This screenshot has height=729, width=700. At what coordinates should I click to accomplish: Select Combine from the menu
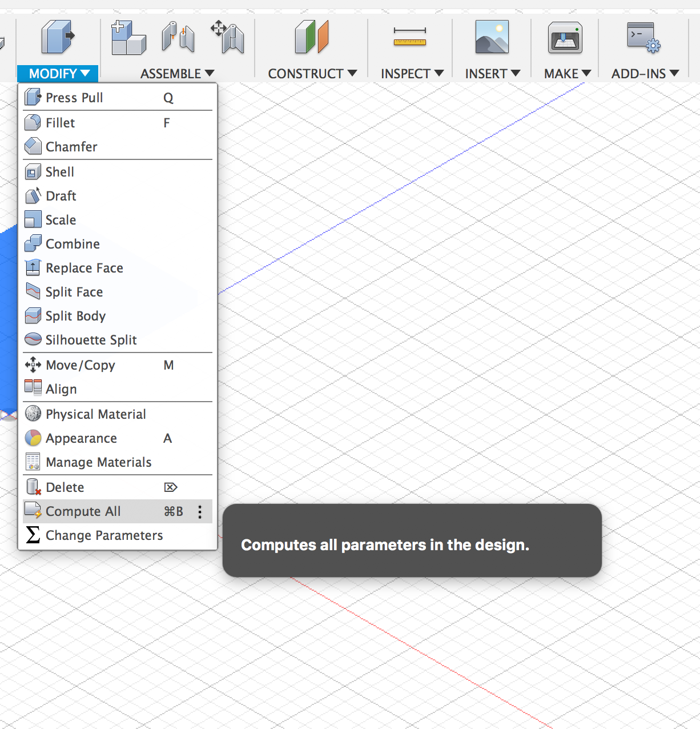pos(118,244)
